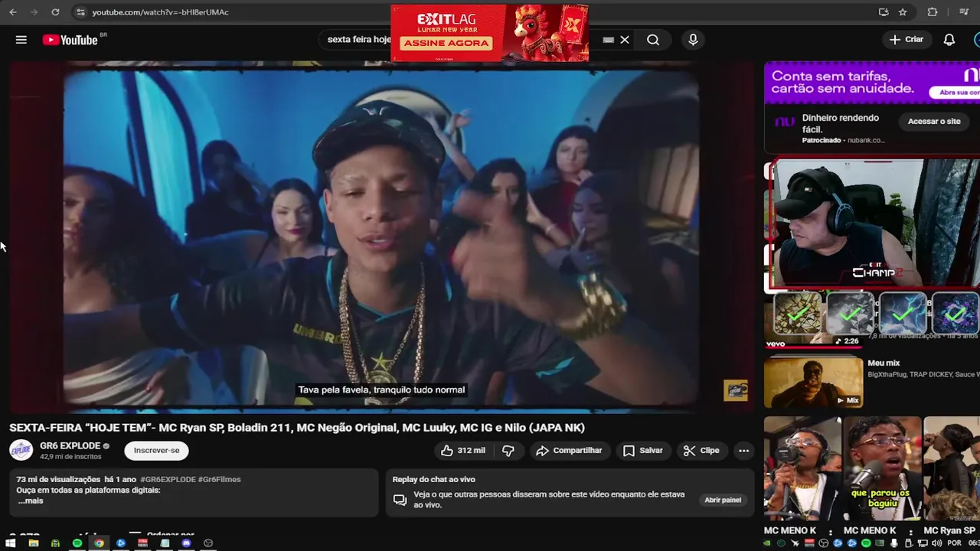
Task: Open the GR6 EXPLODE channel name link
Action: (70, 446)
